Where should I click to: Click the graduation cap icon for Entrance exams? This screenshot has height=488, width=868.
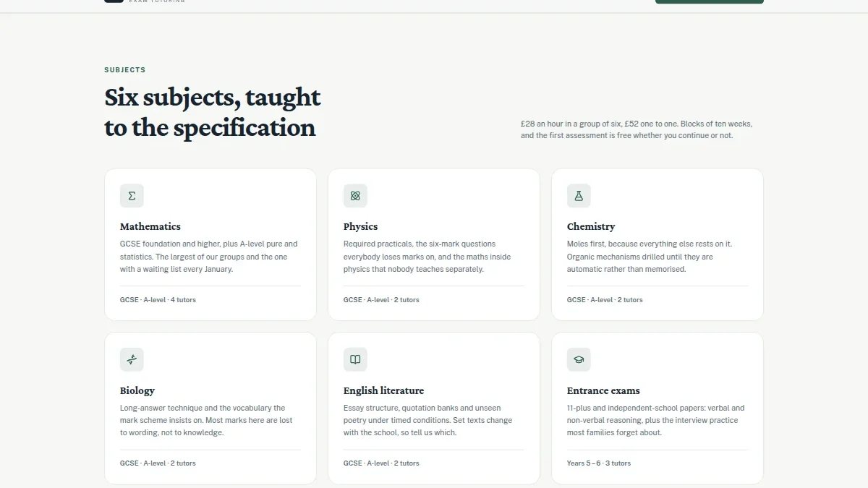click(x=579, y=359)
